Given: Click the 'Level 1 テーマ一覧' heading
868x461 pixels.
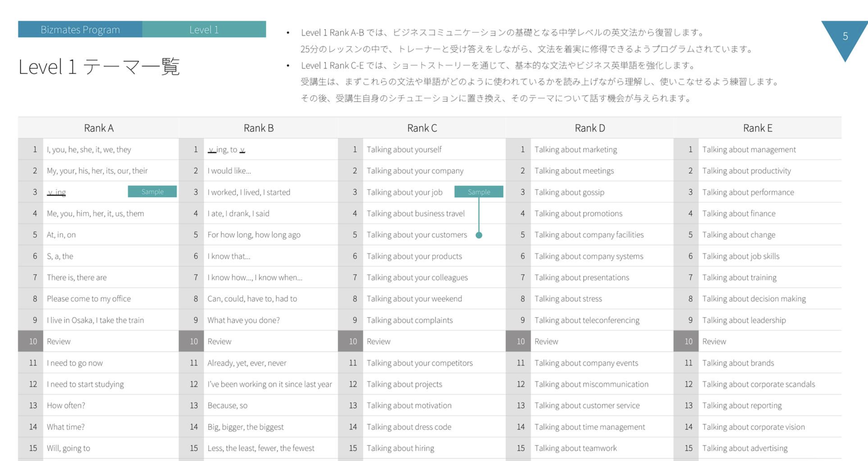Looking at the screenshot, I should pyautogui.click(x=99, y=66).
